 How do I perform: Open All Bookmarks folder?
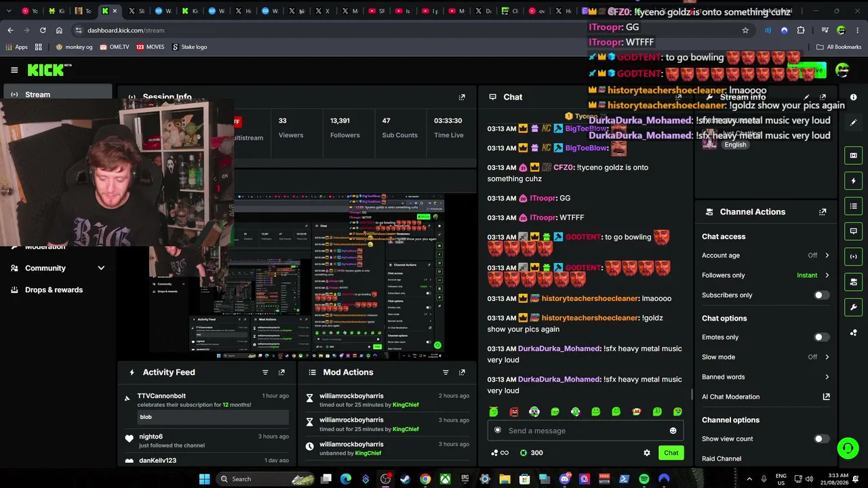[839, 47]
